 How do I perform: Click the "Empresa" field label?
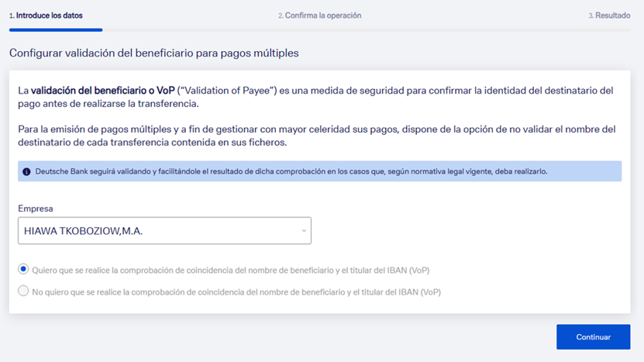tap(36, 209)
